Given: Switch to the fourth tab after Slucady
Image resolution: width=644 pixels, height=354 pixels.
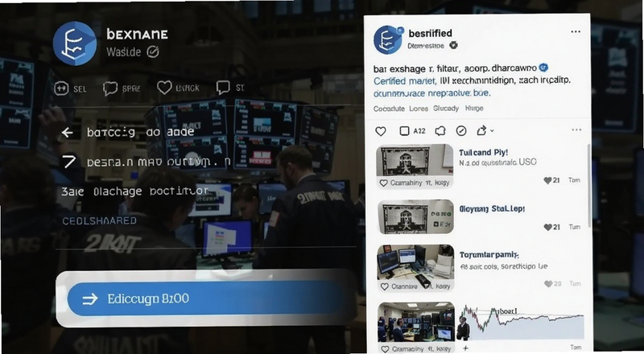Looking at the screenshot, I should 474,109.
